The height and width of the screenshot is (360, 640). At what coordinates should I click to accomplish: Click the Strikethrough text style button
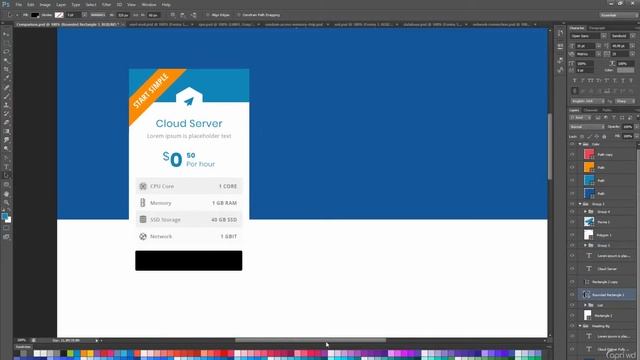631,81
